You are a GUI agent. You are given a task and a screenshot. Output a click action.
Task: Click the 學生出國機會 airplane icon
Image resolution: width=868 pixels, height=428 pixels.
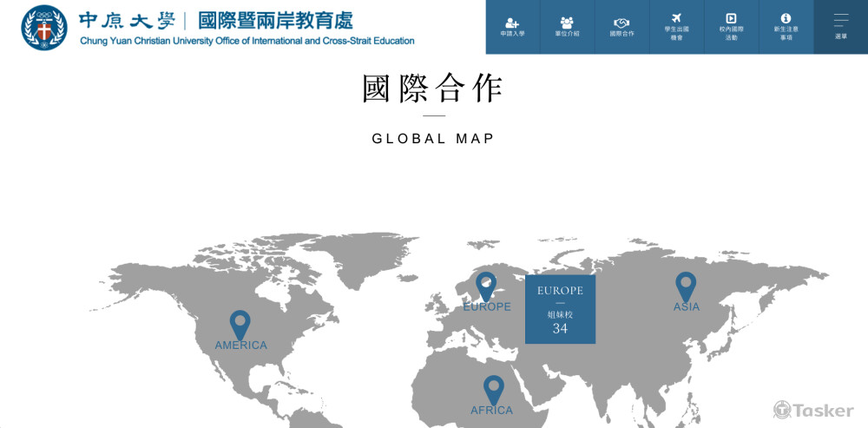click(x=676, y=18)
